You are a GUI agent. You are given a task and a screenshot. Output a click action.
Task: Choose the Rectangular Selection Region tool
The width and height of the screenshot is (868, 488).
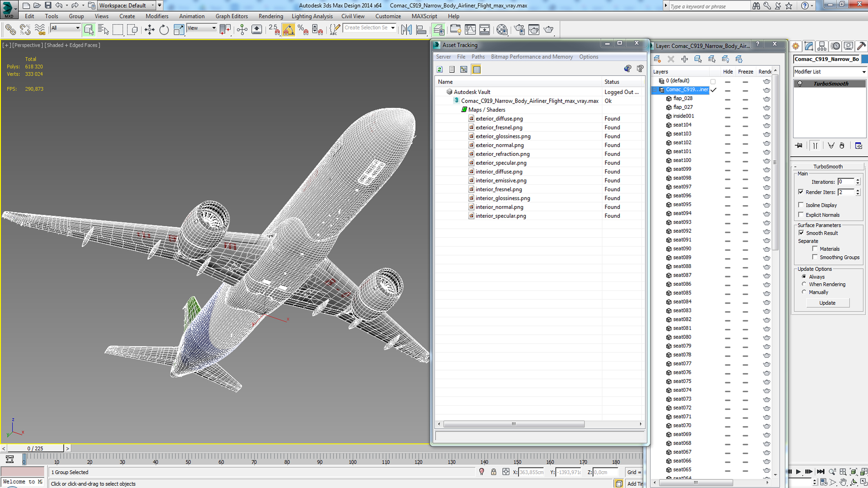(x=118, y=30)
